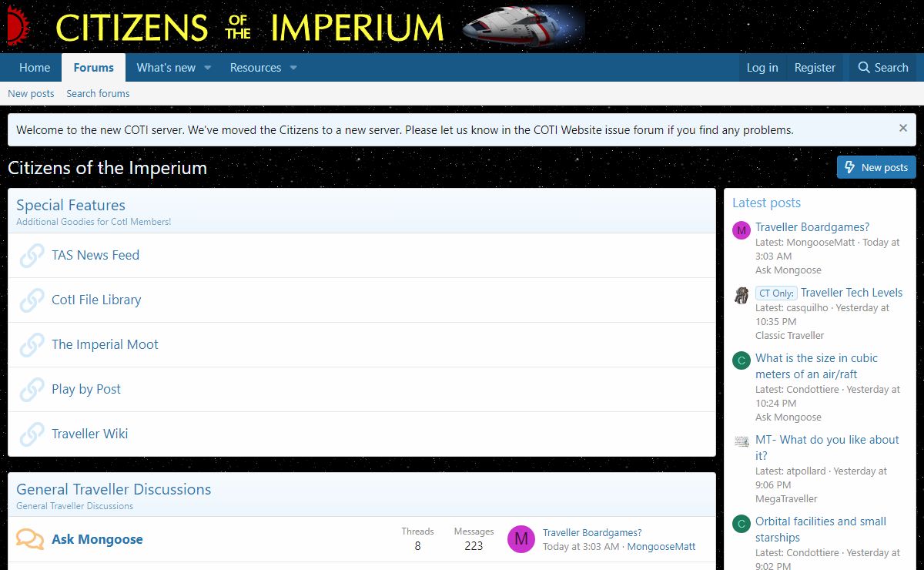Image resolution: width=924 pixels, height=570 pixels.
Task: Open the Classic Traveller forum link
Action: click(789, 335)
